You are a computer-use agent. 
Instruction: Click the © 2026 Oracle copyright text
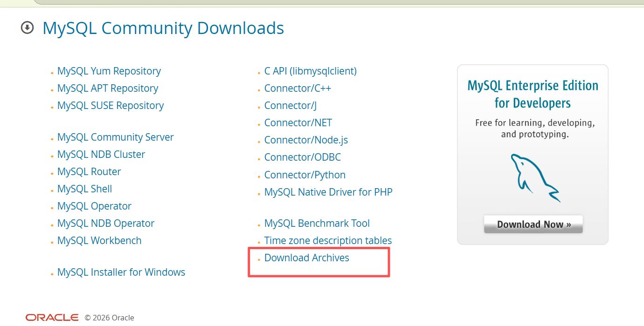(x=109, y=318)
